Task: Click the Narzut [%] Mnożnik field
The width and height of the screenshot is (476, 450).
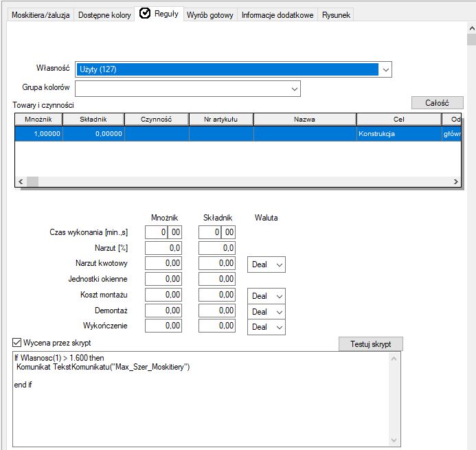Action: pos(163,248)
